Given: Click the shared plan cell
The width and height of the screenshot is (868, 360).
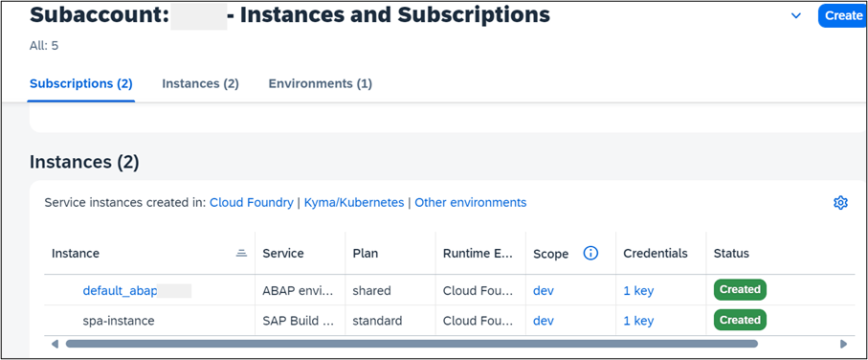Looking at the screenshot, I should point(371,290).
